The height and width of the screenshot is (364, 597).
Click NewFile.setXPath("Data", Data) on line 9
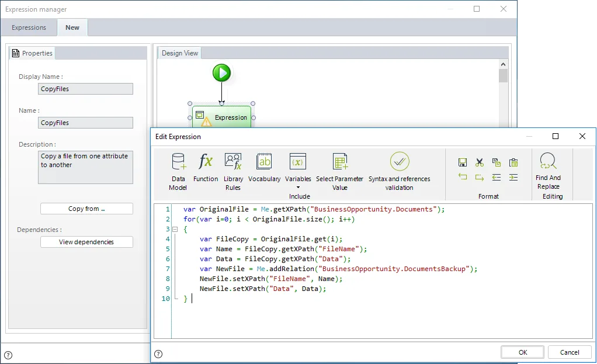pos(263,289)
